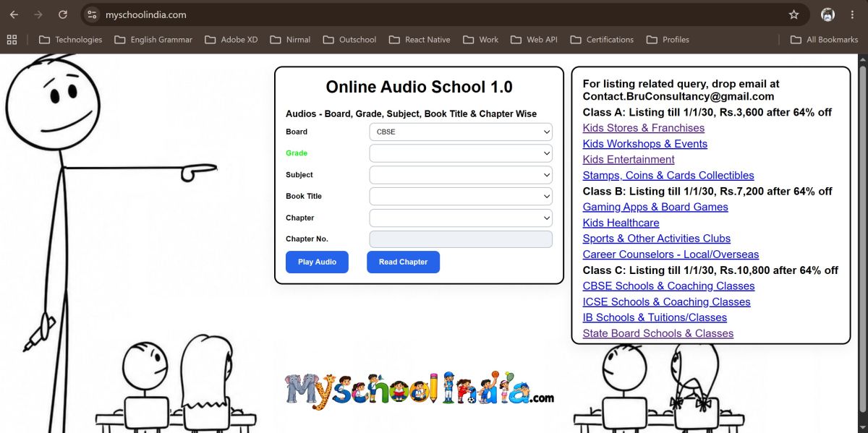This screenshot has width=868, height=433.
Task: Open the Chrome profile avatar
Action: (828, 14)
